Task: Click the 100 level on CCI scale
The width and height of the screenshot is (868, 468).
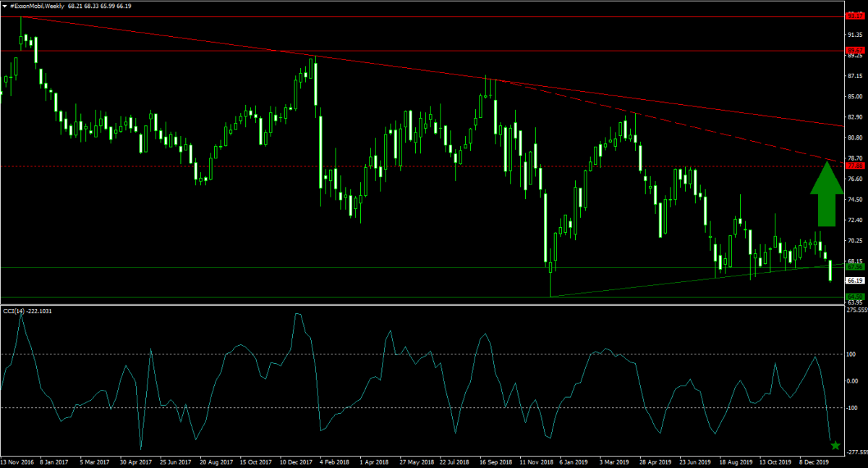Action: click(x=854, y=354)
